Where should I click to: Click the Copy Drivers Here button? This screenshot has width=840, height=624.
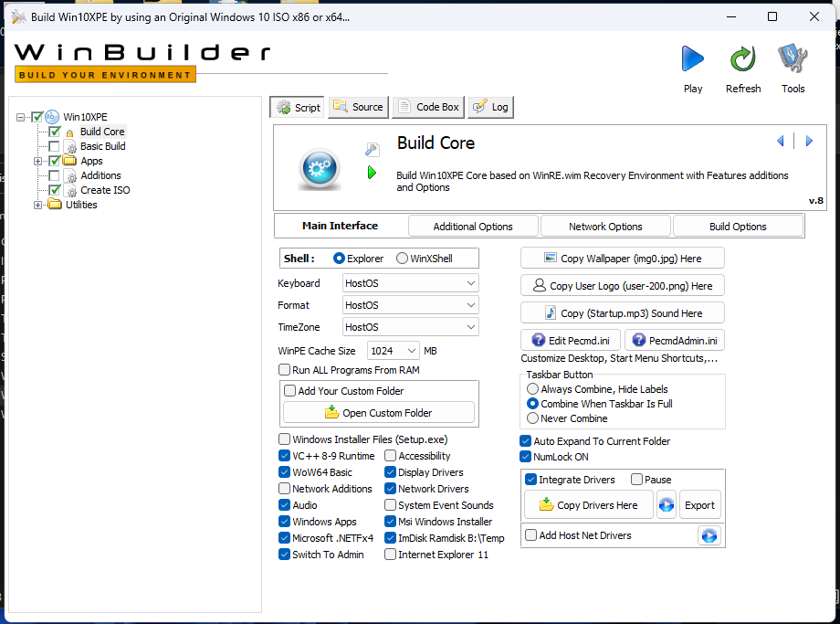589,505
